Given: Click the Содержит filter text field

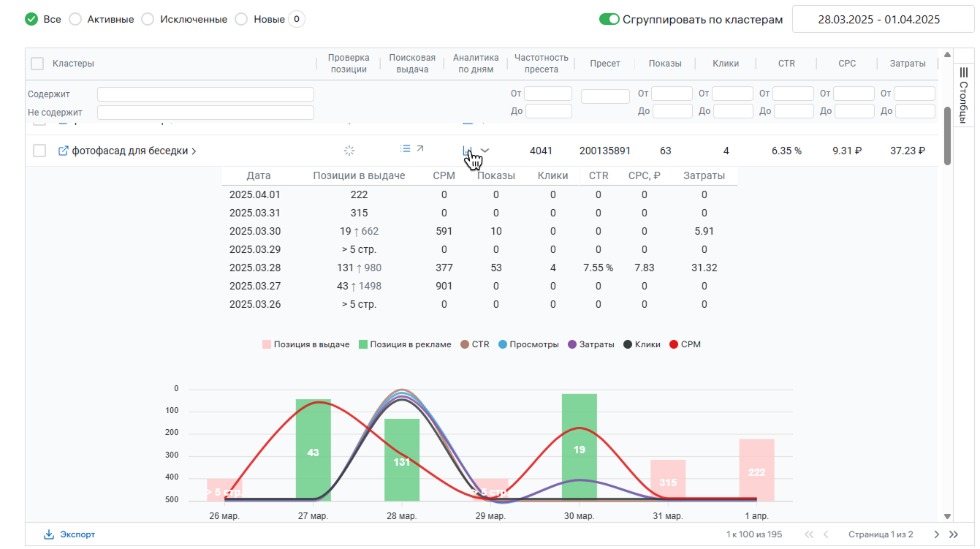Looking at the screenshot, I should click(205, 94).
